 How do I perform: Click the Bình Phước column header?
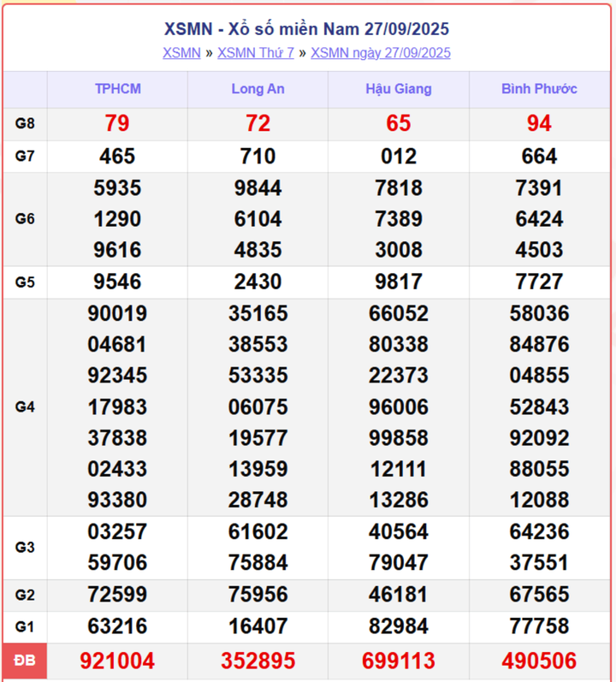(539, 89)
